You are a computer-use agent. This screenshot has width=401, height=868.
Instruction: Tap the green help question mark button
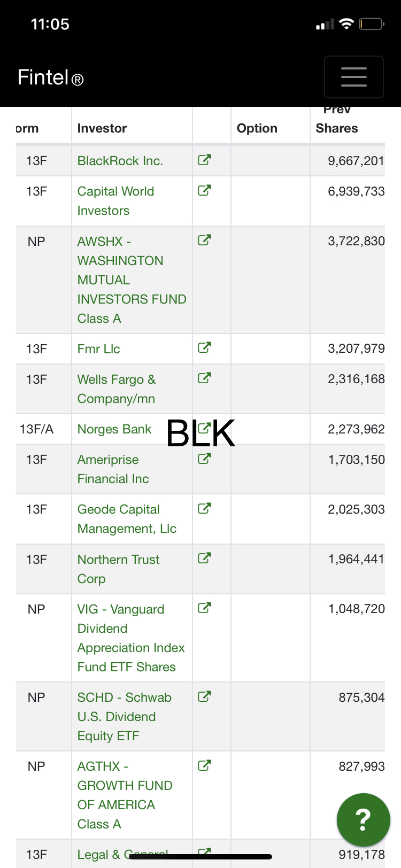point(363,820)
